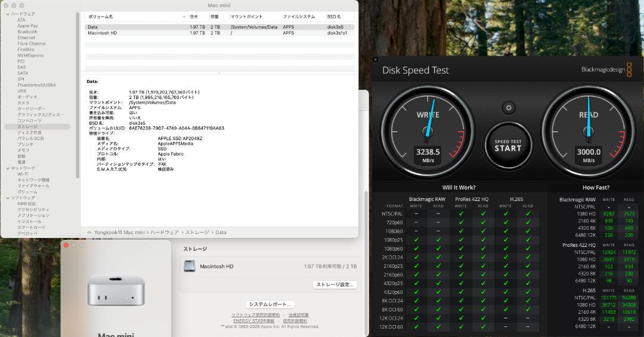Sort by BSD 名 column header
644x337 pixels.
click(x=334, y=17)
